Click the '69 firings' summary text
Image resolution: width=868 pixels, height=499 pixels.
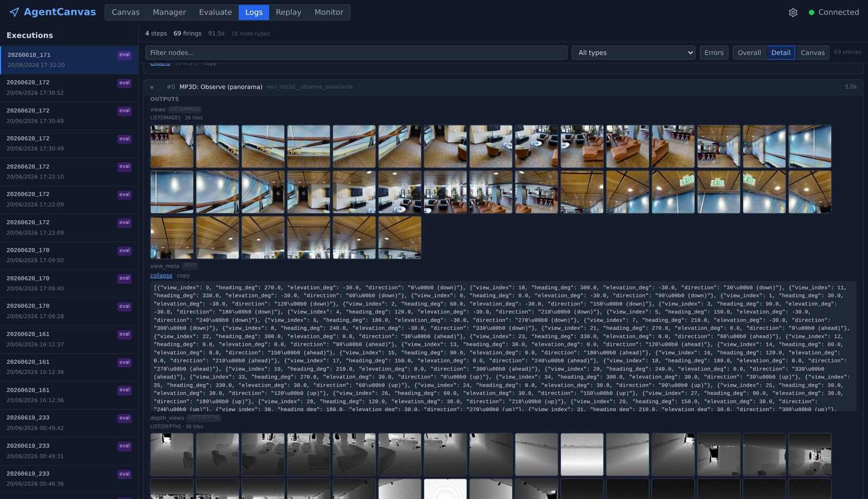tap(187, 34)
